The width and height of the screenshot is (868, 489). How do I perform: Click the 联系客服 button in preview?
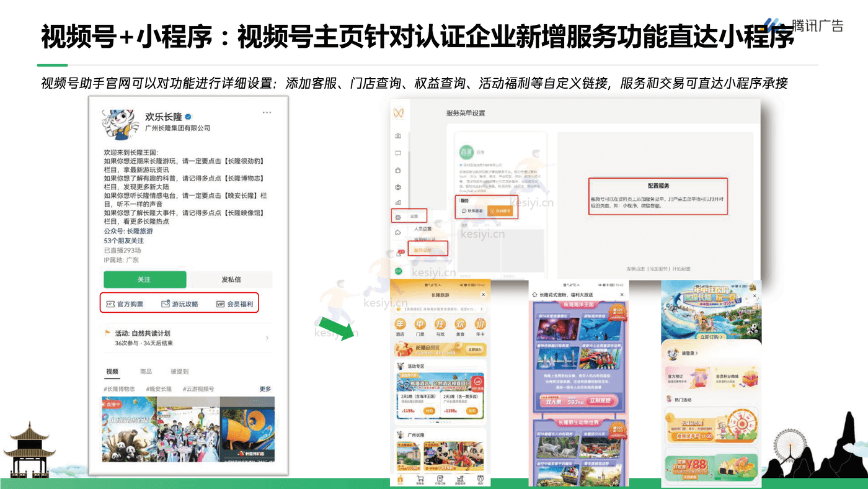tap(472, 211)
